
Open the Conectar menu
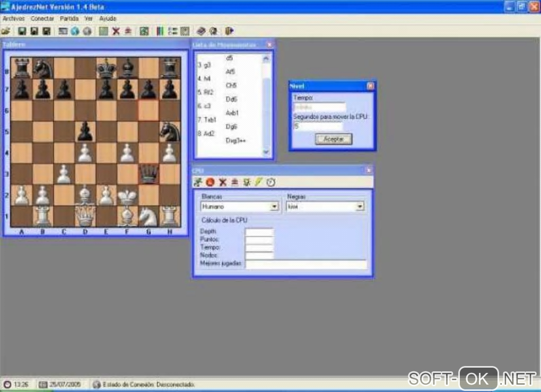(x=42, y=19)
